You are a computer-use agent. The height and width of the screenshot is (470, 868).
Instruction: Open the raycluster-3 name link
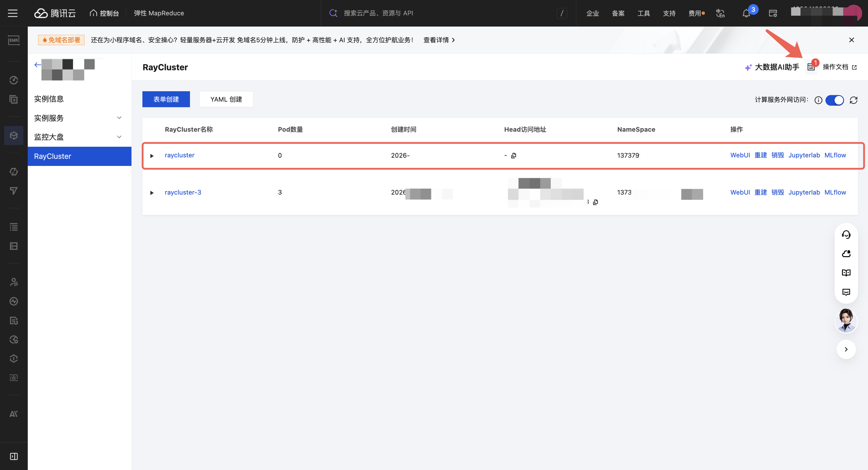(x=183, y=192)
